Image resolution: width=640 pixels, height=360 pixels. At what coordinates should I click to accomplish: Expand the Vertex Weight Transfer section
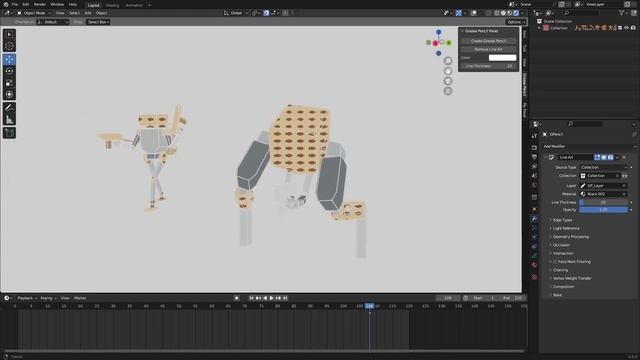click(572, 278)
